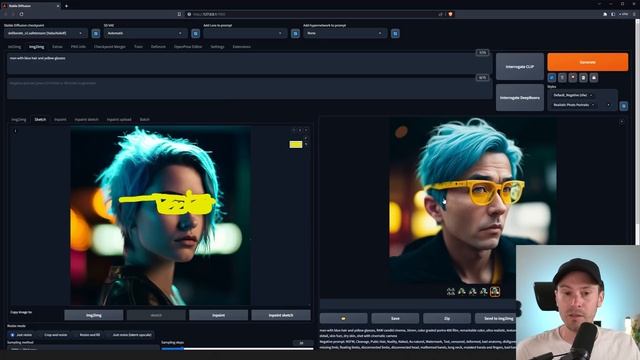This screenshot has width=640, height=360.
Task: Refresh the Add Lora to prompt list
Action: click(x=295, y=33)
